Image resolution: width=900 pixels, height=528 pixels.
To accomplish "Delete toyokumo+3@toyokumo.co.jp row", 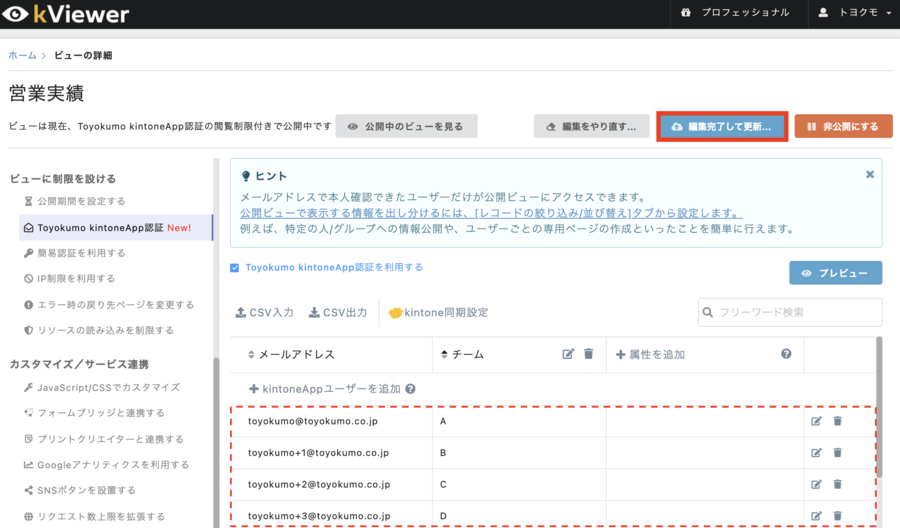I will coord(837,516).
